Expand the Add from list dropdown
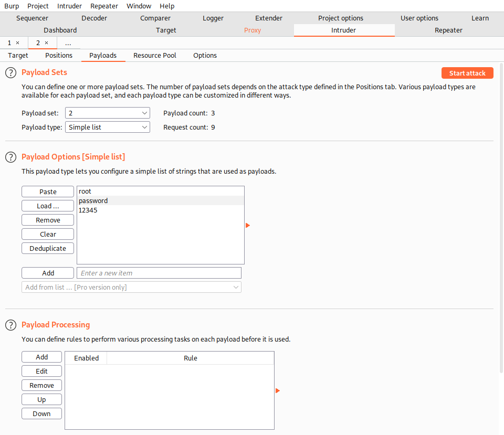This screenshot has width=504, height=435. (x=131, y=287)
